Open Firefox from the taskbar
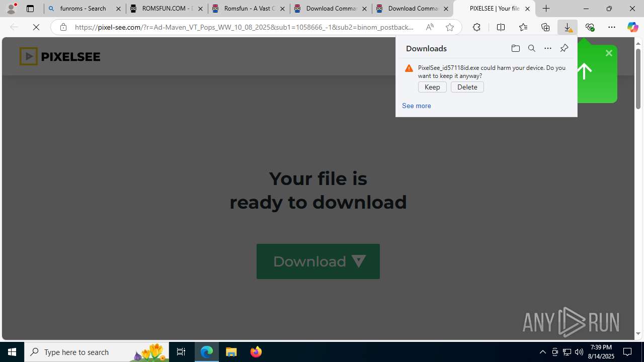Viewport: 644px width, 362px height. pyautogui.click(x=256, y=352)
